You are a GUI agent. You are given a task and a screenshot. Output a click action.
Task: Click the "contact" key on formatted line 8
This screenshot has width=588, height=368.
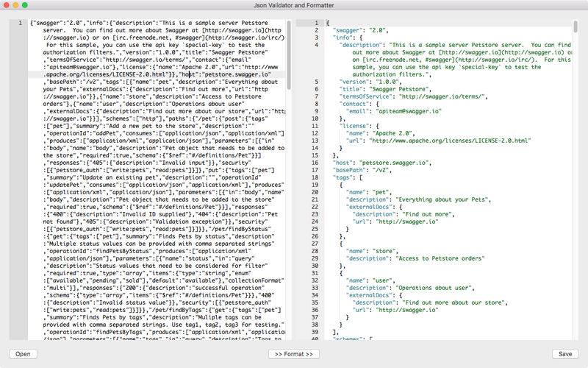coord(356,104)
